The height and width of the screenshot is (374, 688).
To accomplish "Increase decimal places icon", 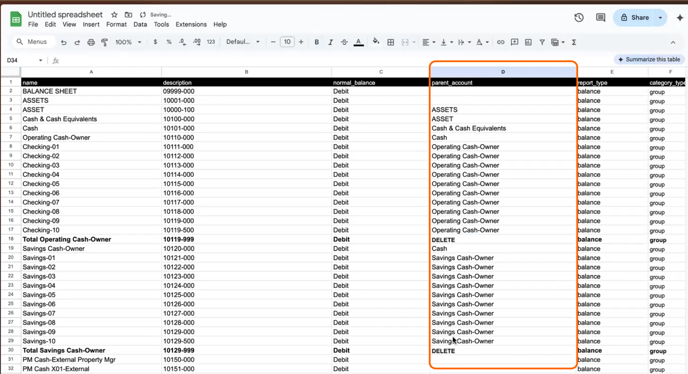I will pyautogui.click(x=197, y=42).
